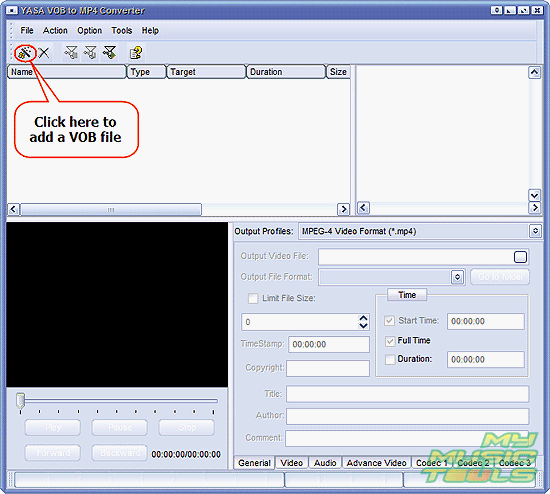Open the Output Profiles dropdown
The width and height of the screenshot is (550, 494).
click(x=535, y=231)
